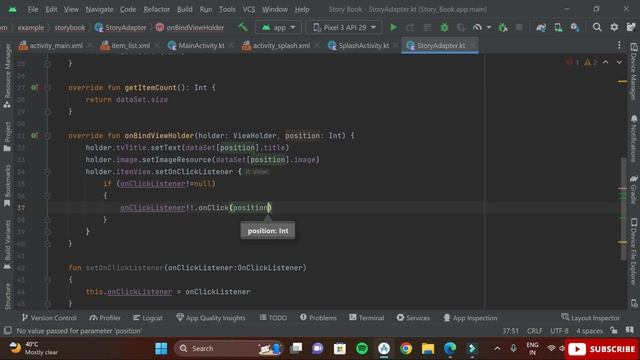The width and height of the screenshot is (640, 360).
Task: Click StoryAdapter in the breadcrumb bar
Action: [120, 27]
